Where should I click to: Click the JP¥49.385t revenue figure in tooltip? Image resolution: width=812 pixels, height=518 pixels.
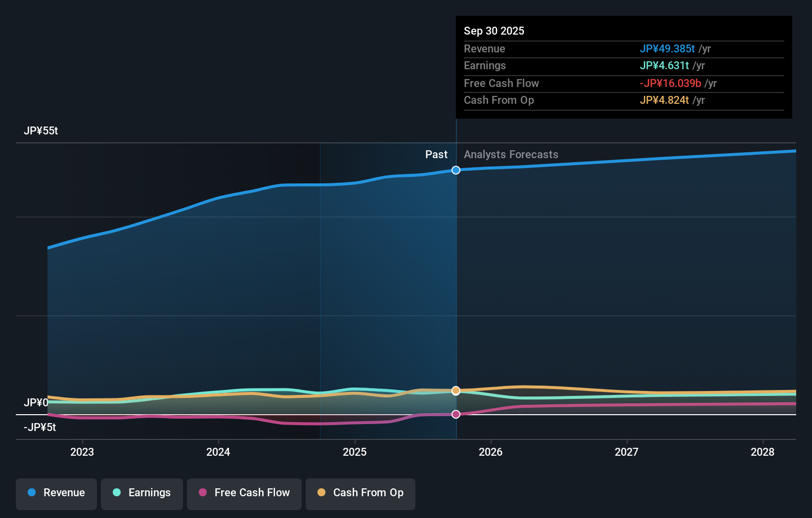click(668, 49)
